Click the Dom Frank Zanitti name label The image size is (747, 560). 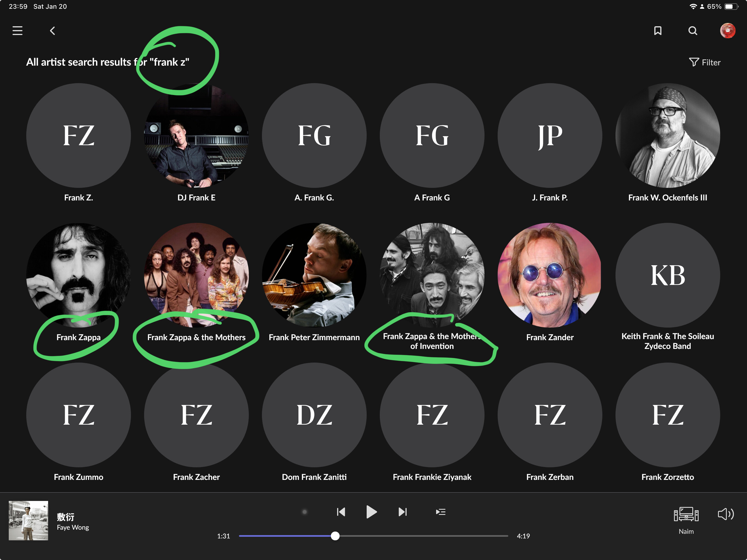tap(314, 477)
